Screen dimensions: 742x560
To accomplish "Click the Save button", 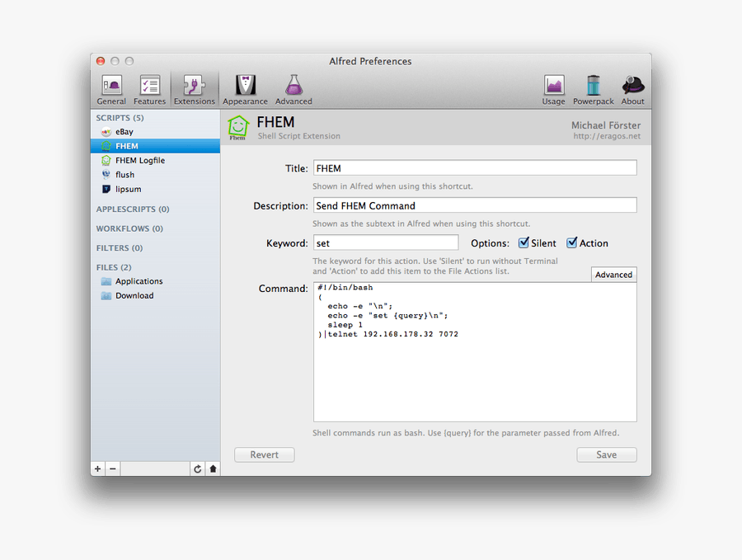I will coord(606,454).
